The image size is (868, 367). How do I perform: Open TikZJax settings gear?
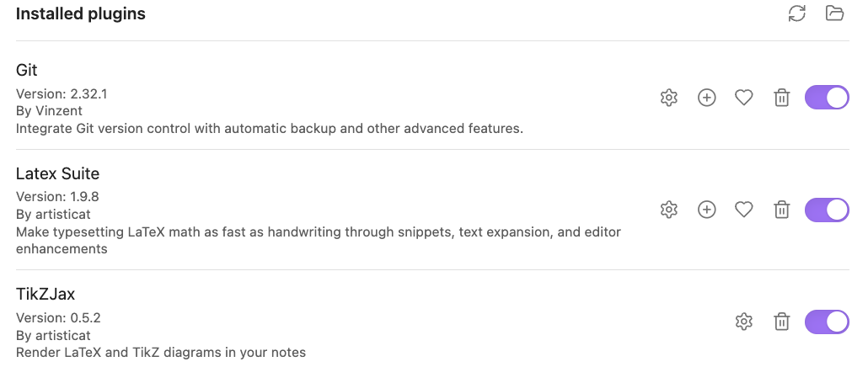click(743, 322)
